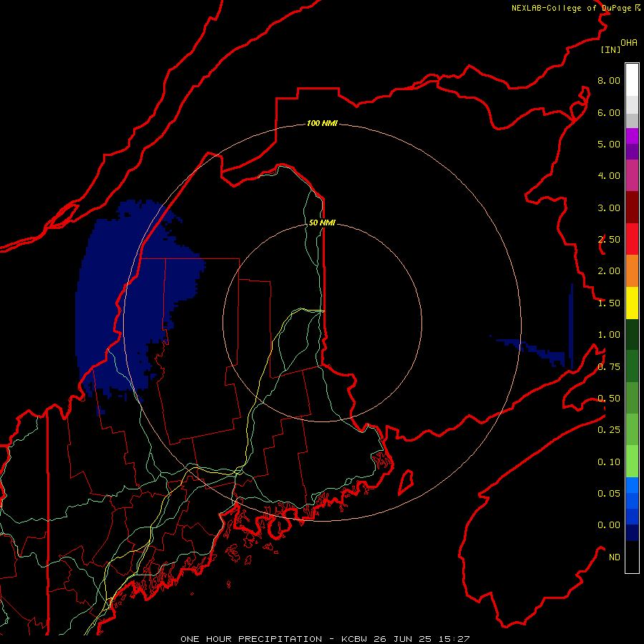Image resolution: width=644 pixels, height=644 pixels.
Task: Pick the dark red swatch beside 3.00
Action: pos(632,208)
